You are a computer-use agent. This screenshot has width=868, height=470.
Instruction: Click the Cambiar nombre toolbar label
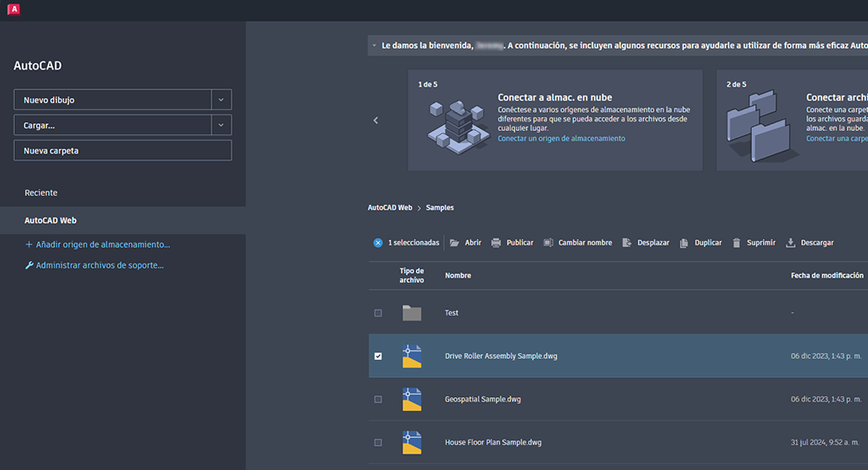tap(585, 243)
